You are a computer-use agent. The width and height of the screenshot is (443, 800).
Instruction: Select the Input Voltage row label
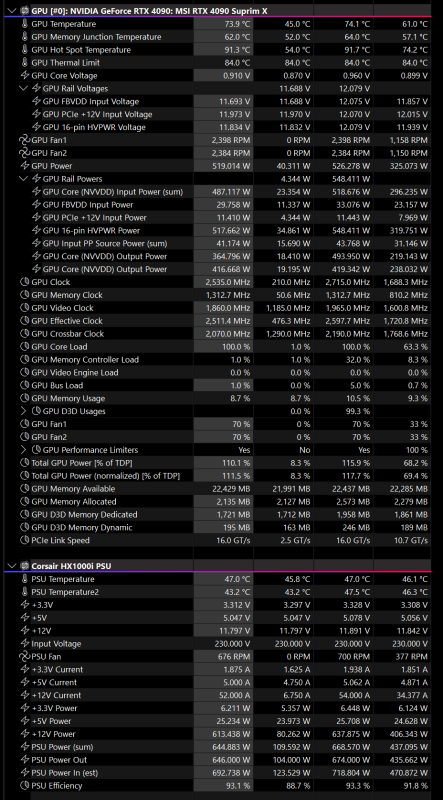click(x=56, y=644)
